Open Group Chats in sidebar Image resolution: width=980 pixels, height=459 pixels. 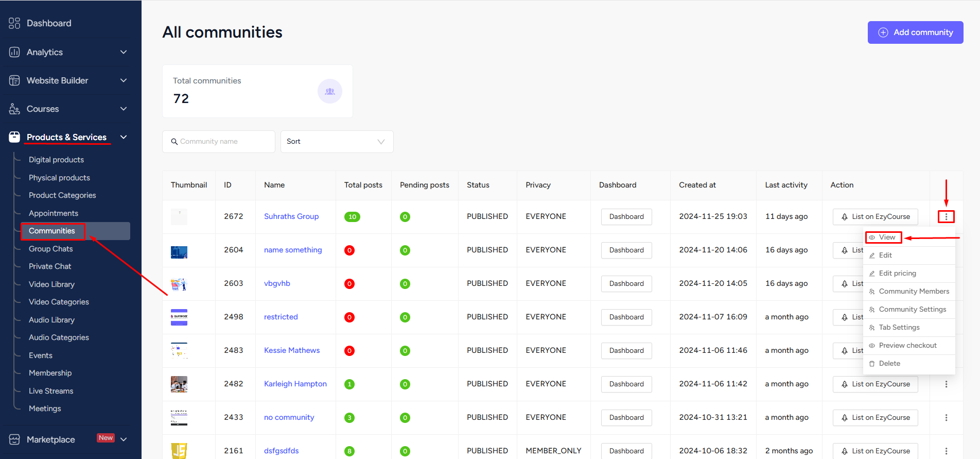tap(51, 249)
